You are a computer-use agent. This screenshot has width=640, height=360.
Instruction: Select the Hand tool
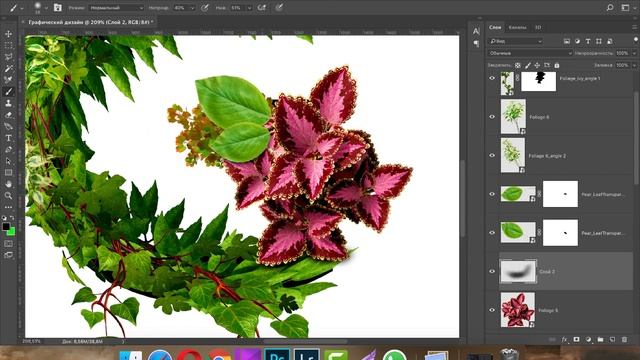tap(8, 184)
